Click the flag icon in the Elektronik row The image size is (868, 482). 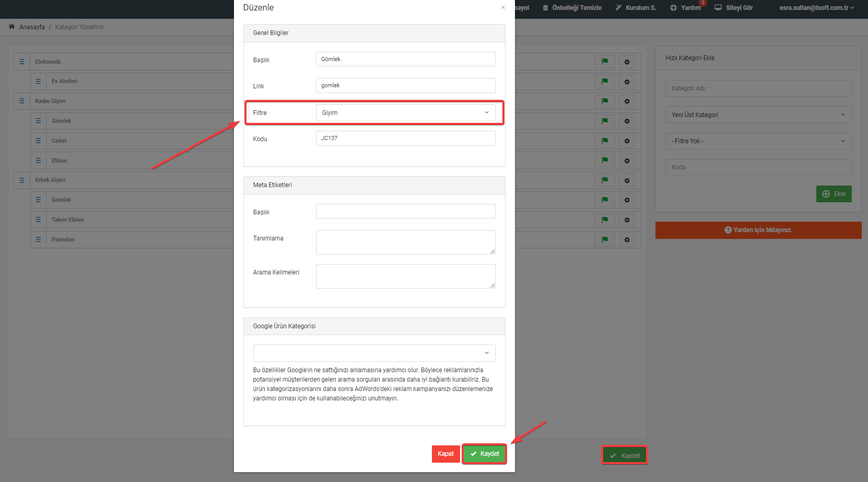tap(605, 62)
